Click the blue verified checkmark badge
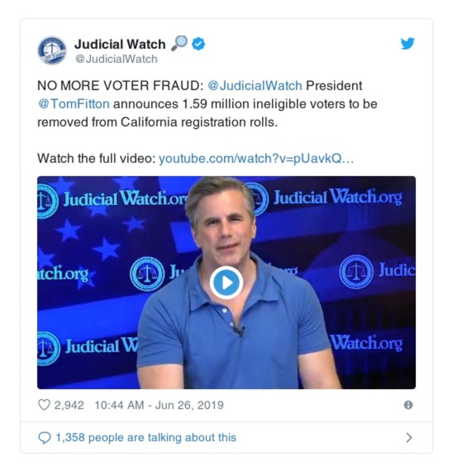This screenshot has height=476, width=453. point(198,44)
